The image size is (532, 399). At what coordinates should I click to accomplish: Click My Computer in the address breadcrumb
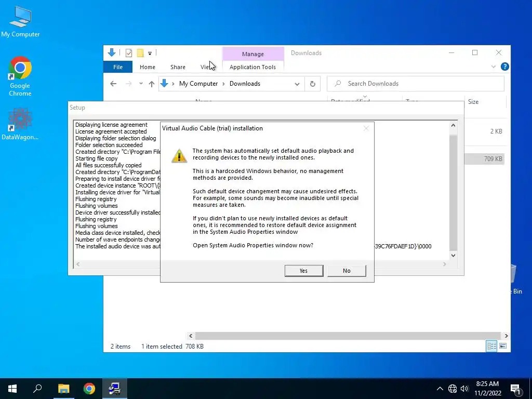point(198,84)
